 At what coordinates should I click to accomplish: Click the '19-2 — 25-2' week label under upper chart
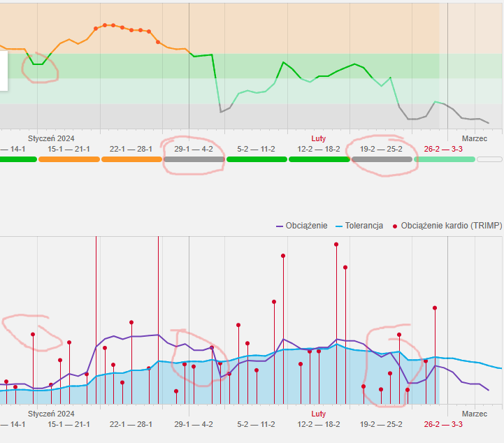click(x=381, y=149)
